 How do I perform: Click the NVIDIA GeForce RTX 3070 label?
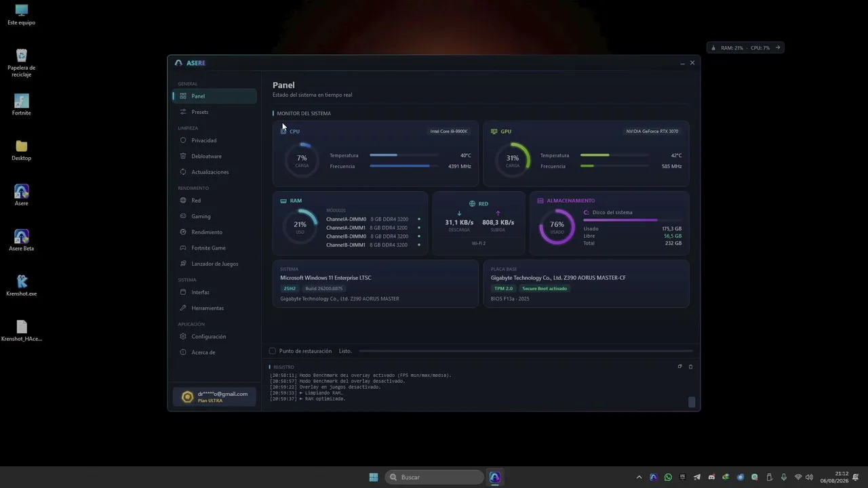pyautogui.click(x=652, y=131)
